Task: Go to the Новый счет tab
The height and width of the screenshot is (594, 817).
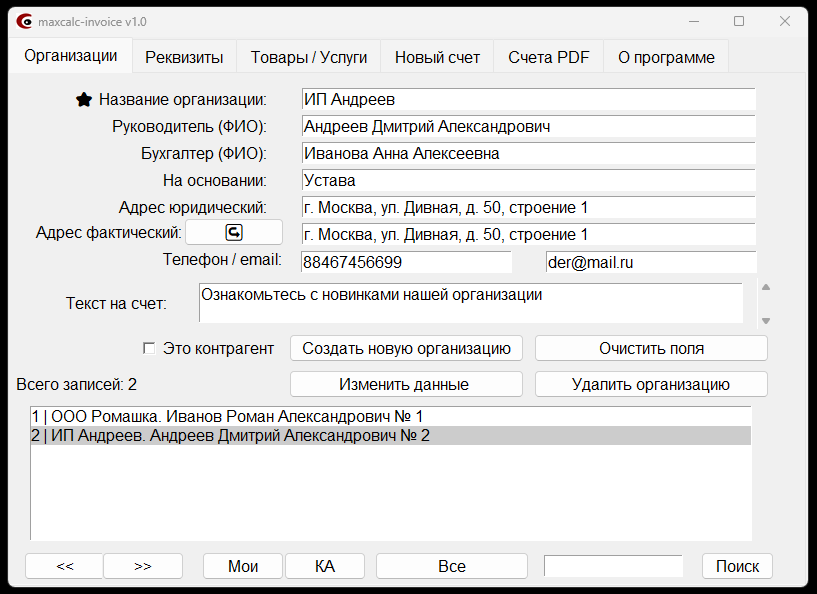Action: (x=437, y=57)
